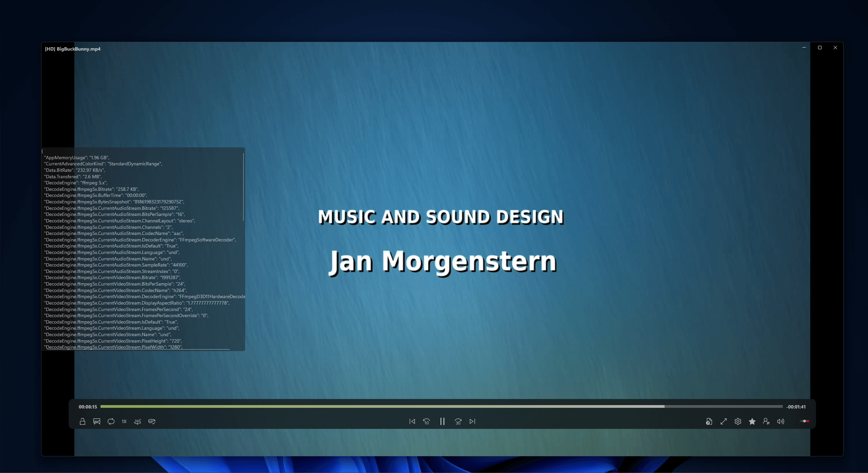Mute audio with speaker icon
The image size is (868, 473).
[x=781, y=421]
